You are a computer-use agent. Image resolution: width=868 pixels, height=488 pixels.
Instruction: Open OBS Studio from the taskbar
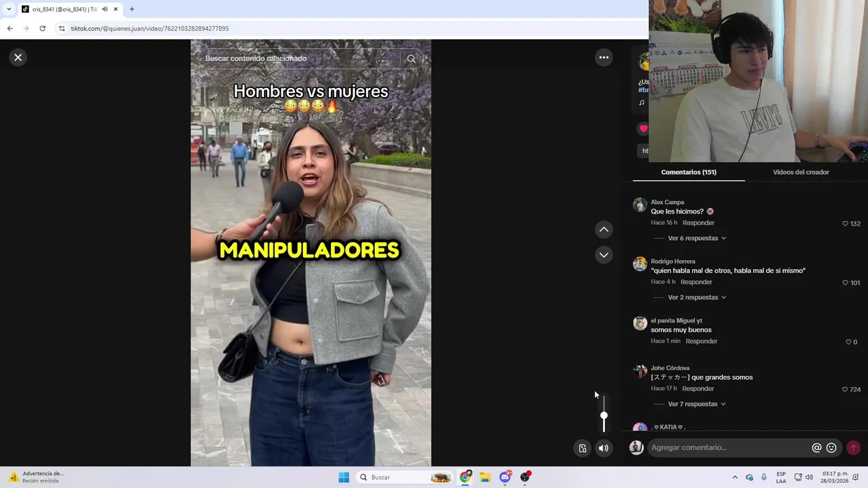[x=525, y=477]
